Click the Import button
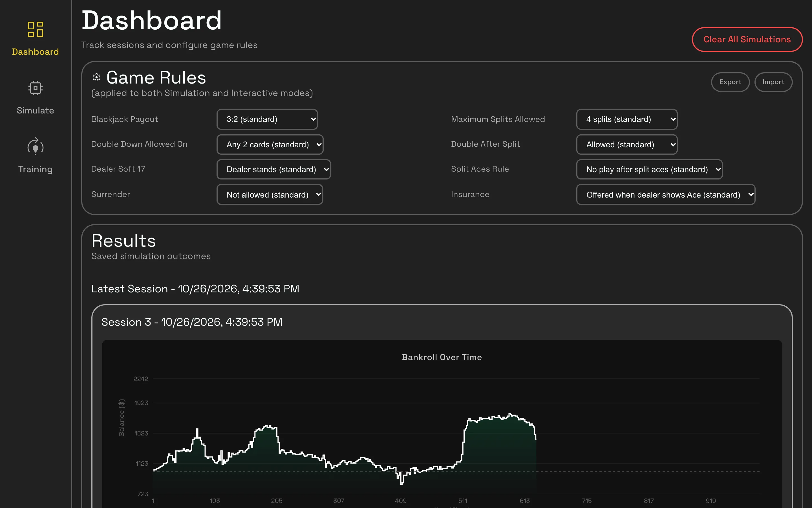Viewport: 812px width, 508px height. coord(773,82)
